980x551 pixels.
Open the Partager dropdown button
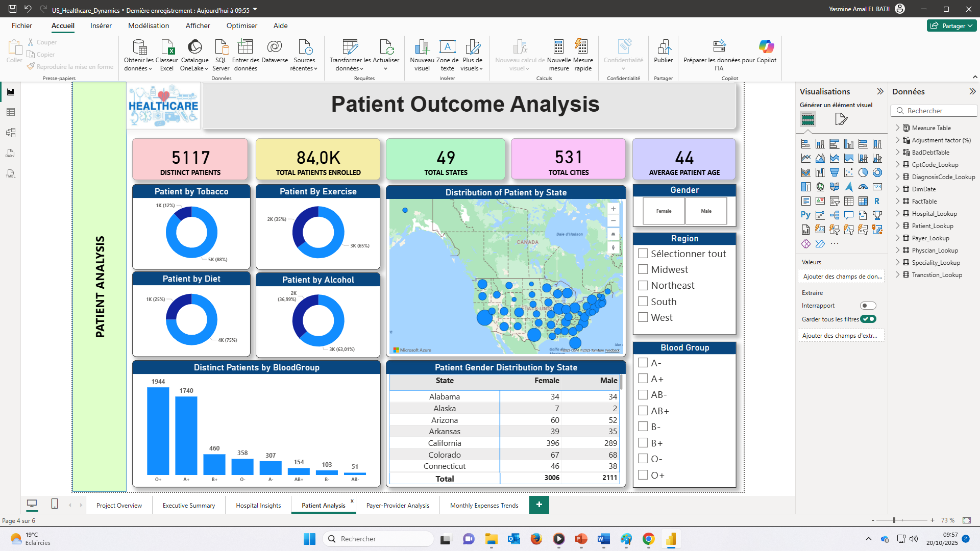pos(951,26)
